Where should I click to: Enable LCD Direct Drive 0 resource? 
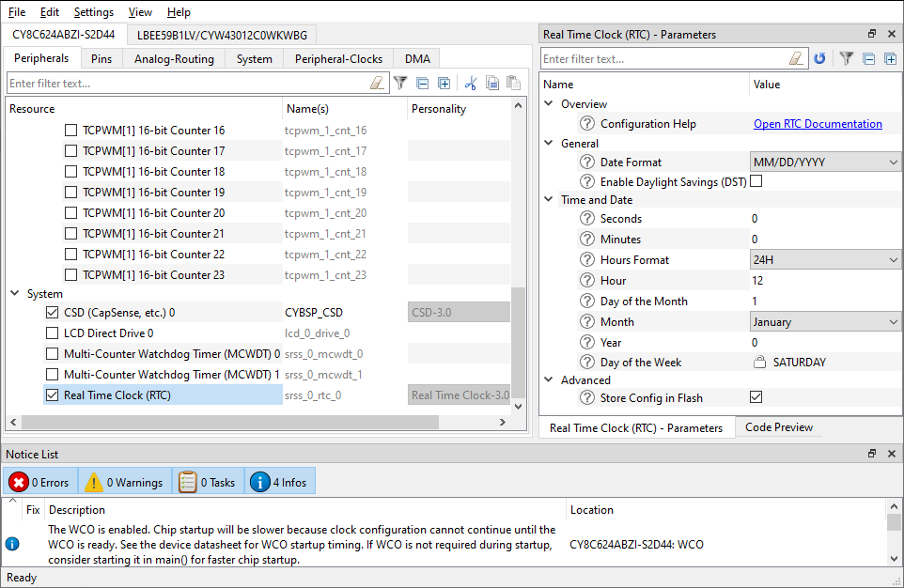click(52, 333)
